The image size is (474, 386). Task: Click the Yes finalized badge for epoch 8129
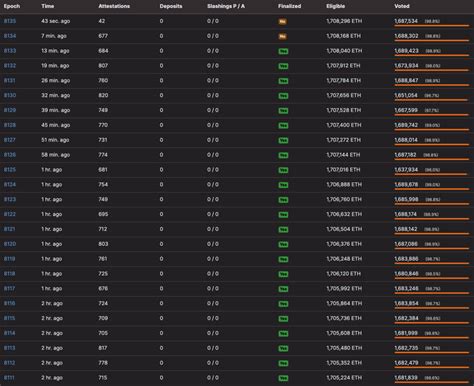283,111
